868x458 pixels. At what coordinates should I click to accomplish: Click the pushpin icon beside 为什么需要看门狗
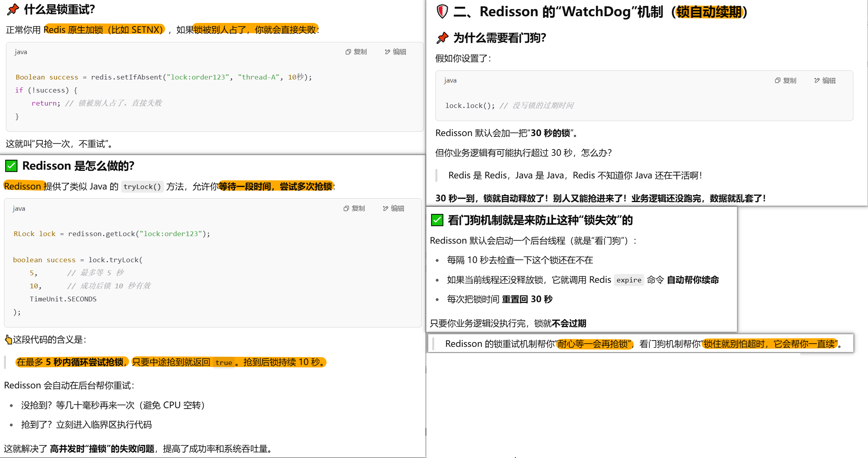(443, 38)
